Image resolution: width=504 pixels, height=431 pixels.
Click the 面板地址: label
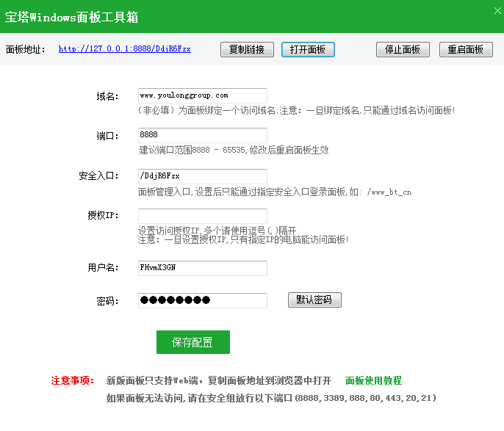(x=26, y=49)
